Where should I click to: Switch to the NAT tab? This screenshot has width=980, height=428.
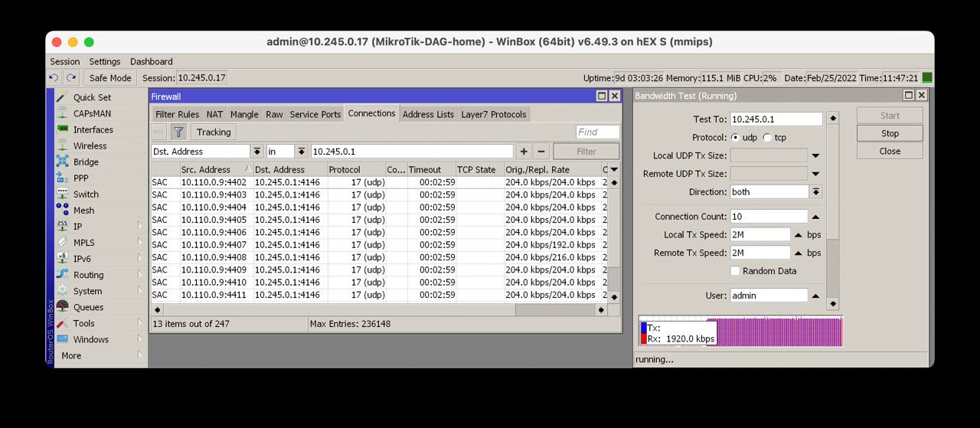(215, 114)
